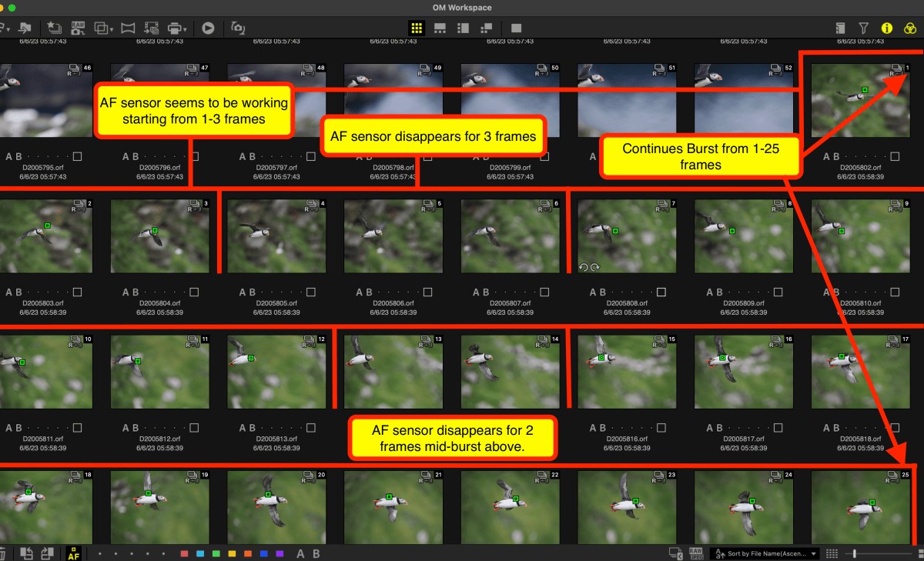Open the Sort by File Name dropdown
Image resolution: width=924 pixels, height=561 pixels.
[765, 553]
